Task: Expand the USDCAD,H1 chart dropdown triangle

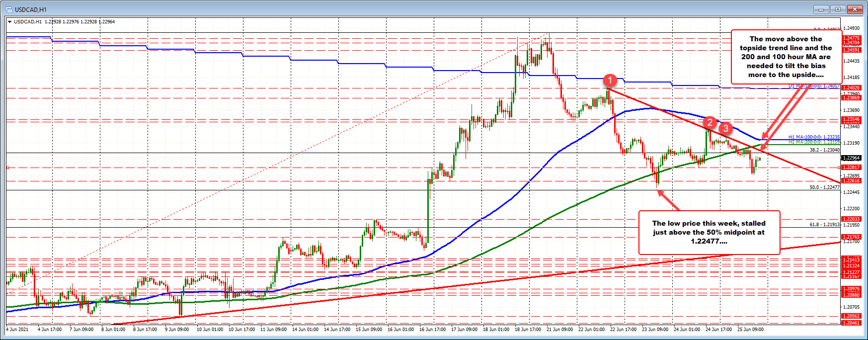Action: click(10, 22)
